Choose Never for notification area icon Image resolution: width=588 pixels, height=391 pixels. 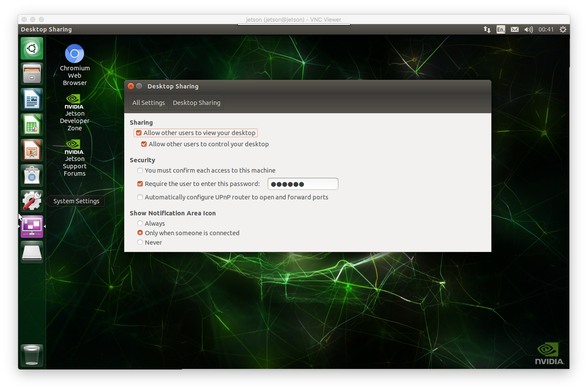140,242
